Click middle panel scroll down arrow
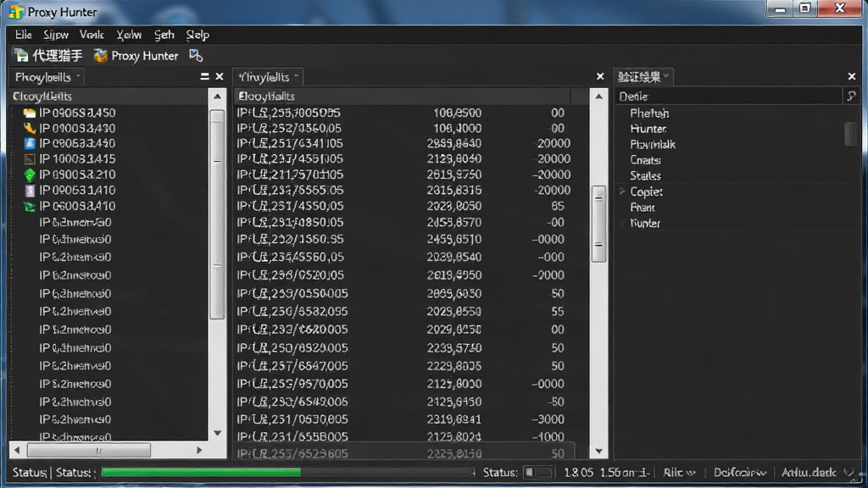Image resolution: width=868 pixels, height=488 pixels. point(598,452)
